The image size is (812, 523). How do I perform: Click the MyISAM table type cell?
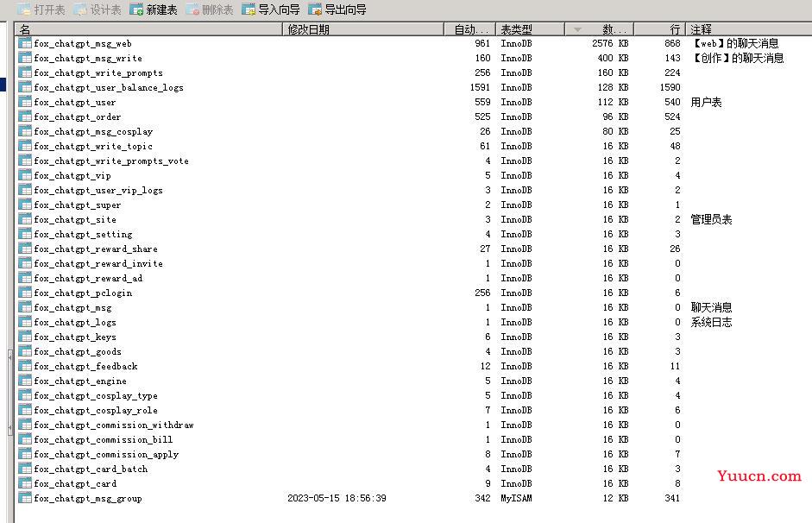(516, 498)
